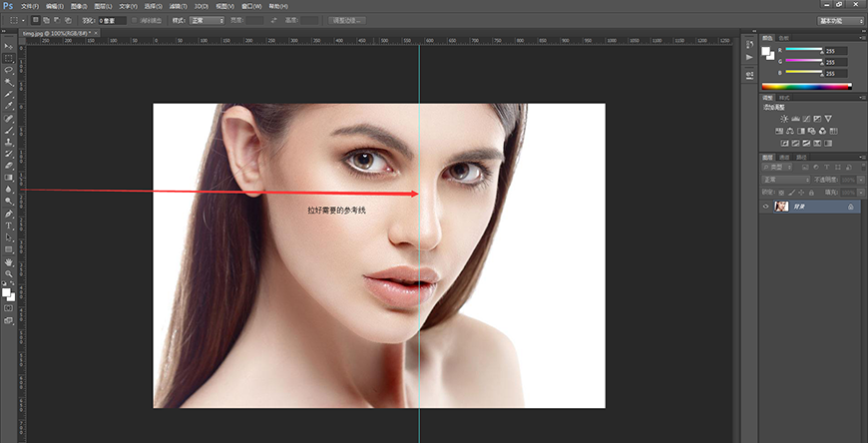Screen dimensions: 868x443
Task: Switch to the Channels tab
Action: click(783, 158)
